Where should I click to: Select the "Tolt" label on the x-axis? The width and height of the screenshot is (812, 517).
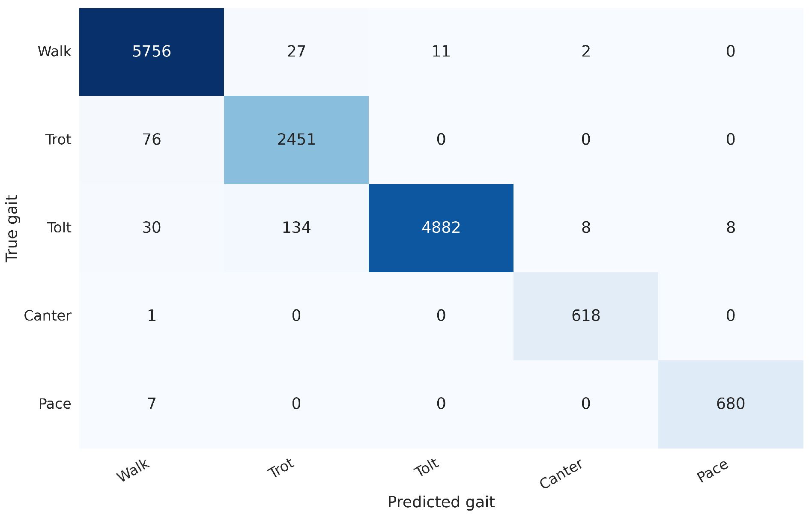pos(427,467)
